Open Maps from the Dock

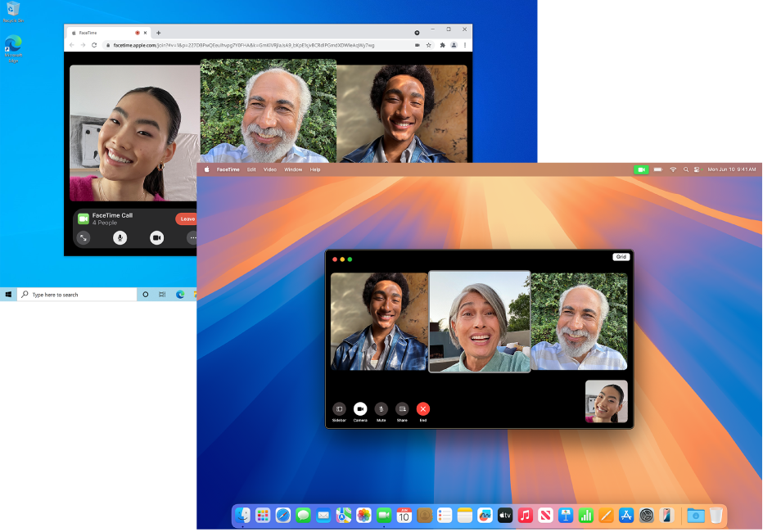(344, 515)
